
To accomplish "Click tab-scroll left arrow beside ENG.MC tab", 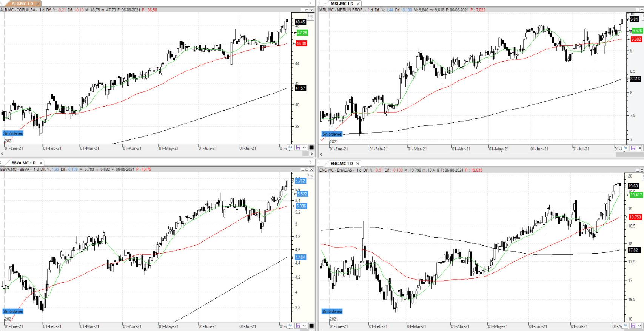I will [319, 164].
